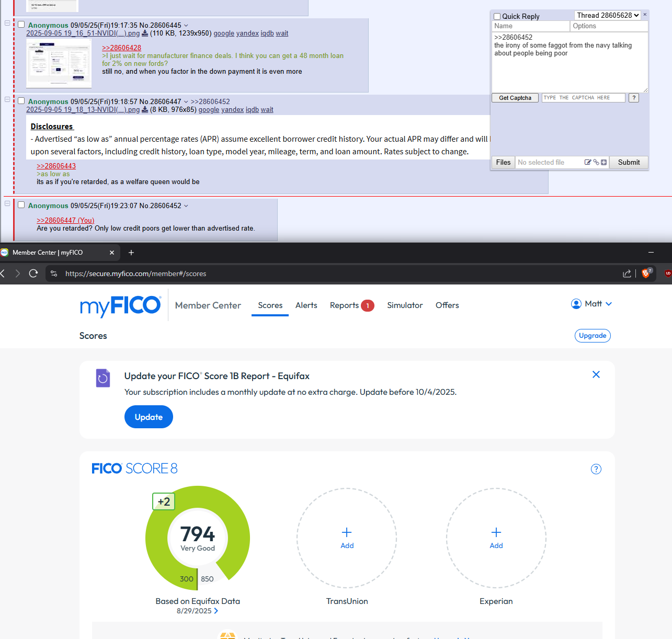Open the Offers tab
The height and width of the screenshot is (639, 672).
pos(447,305)
